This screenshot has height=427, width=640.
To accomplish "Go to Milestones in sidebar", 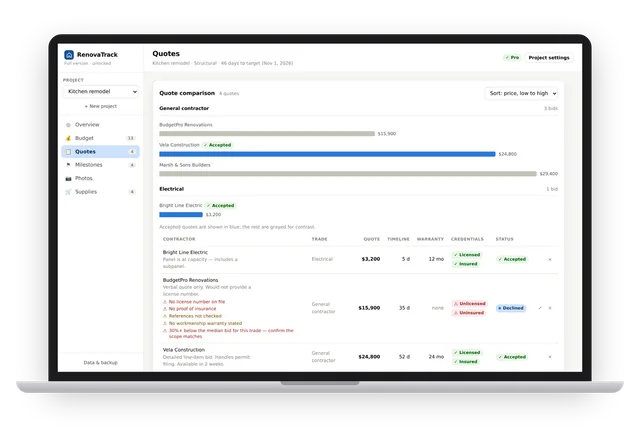I will [x=100, y=165].
